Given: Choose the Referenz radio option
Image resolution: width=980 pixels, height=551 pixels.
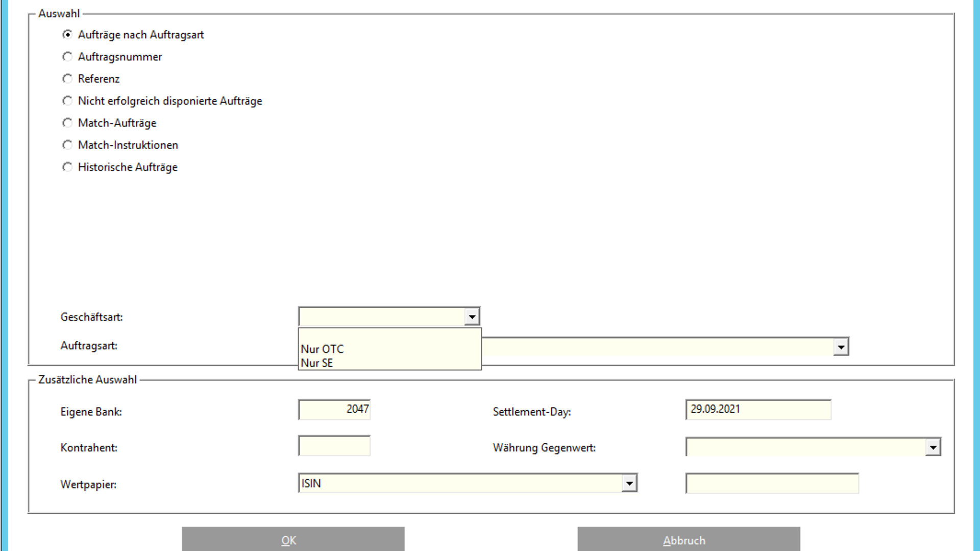Looking at the screenshot, I should coord(67,79).
